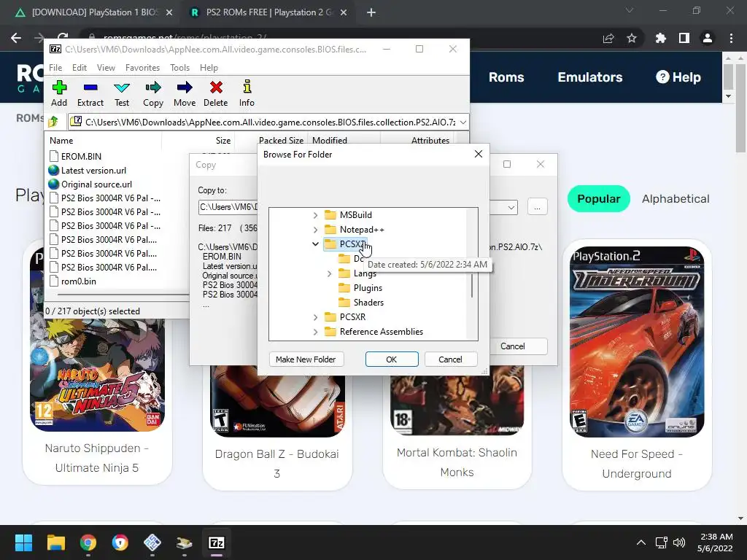Open the Roms link on the website
This screenshot has width=747, height=560.
pos(506,77)
